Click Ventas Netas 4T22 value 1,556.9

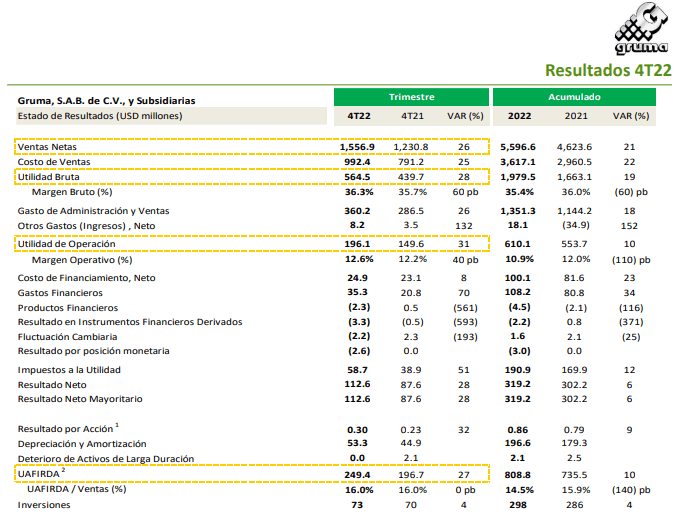(x=357, y=147)
